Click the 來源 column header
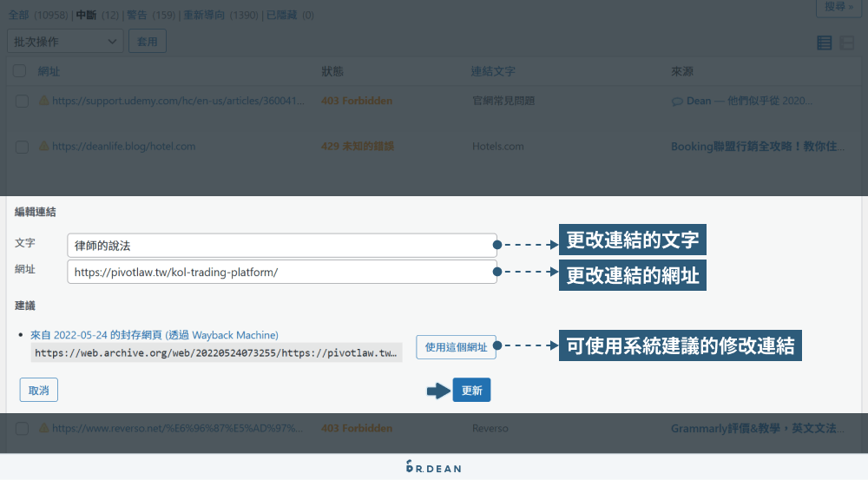Screen dimensions: 868x480 coord(682,71)
